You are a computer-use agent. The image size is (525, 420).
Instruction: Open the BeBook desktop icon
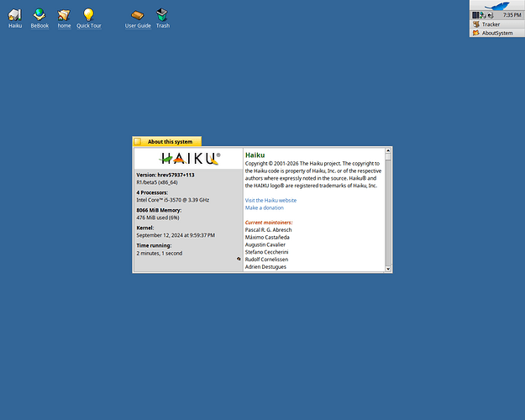39,15
